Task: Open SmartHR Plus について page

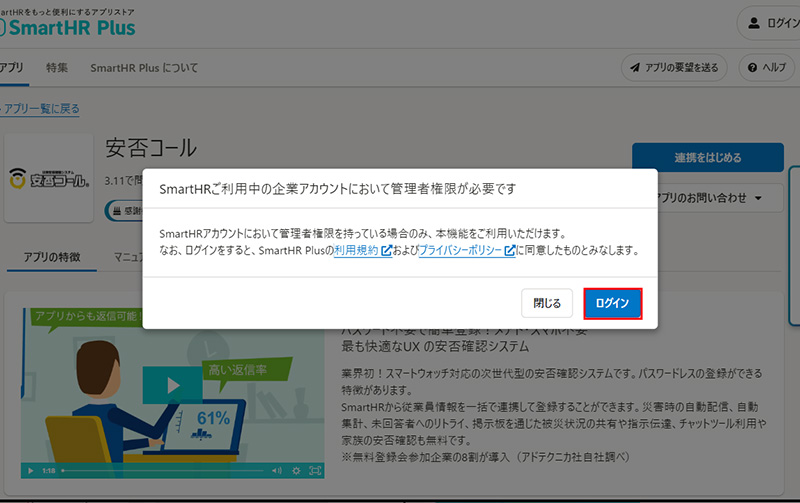Action: point(144,67)
